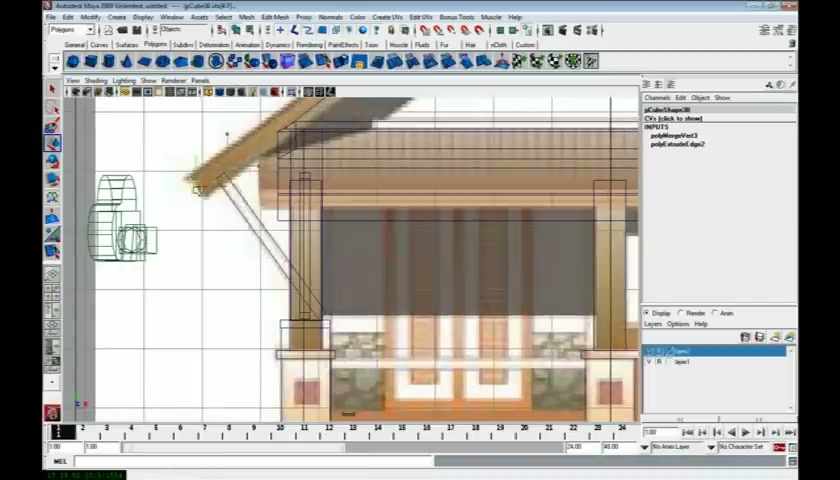Click the blue sphere status line icon
The width and height of the screenshot is (840, 480).
pos(363,30)
